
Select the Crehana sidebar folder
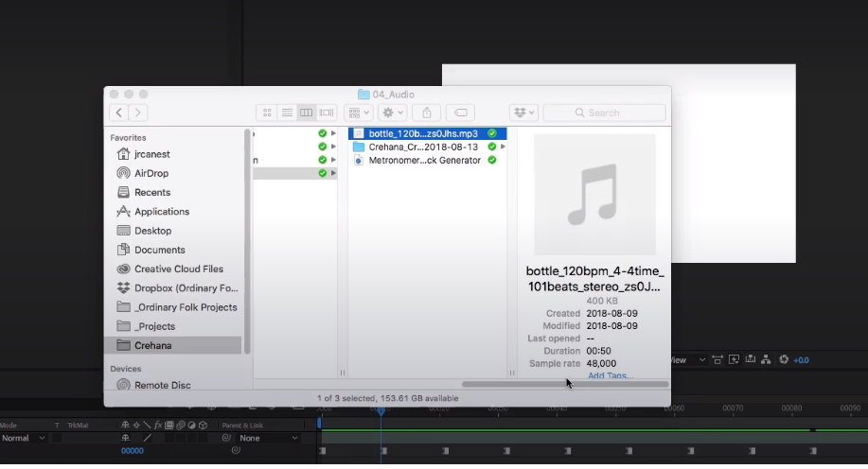click(x=172, y=346)
